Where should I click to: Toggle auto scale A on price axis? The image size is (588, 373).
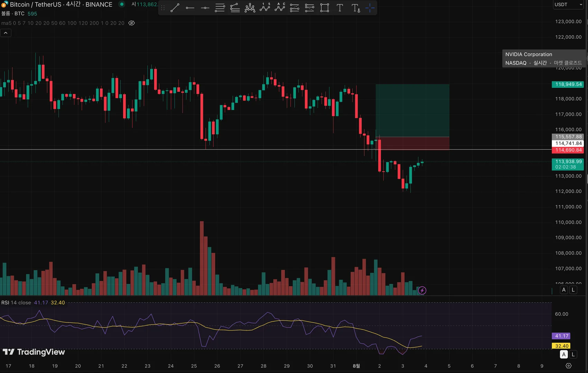564,290
